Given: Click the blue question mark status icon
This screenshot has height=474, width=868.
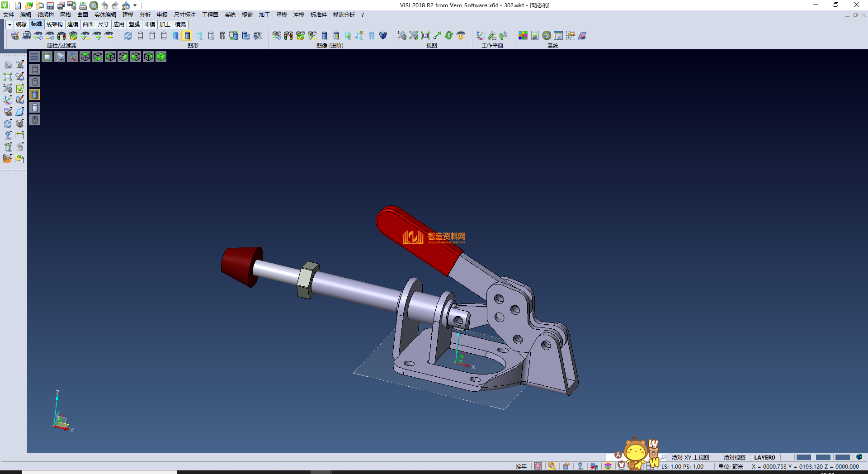Looking at the screenshot, I should point(580,466).
